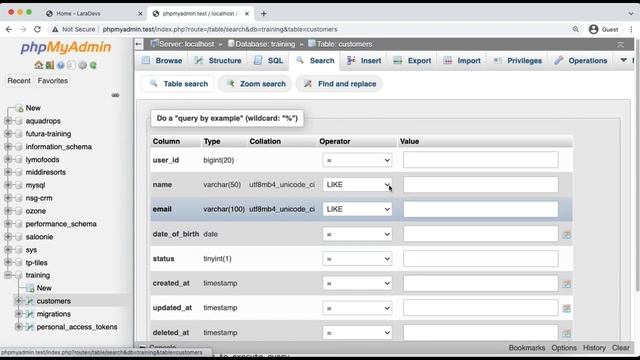The width and height of the screenshot is (640, 360).
Task: Click Find and replace button
Action: coord(340,84)
